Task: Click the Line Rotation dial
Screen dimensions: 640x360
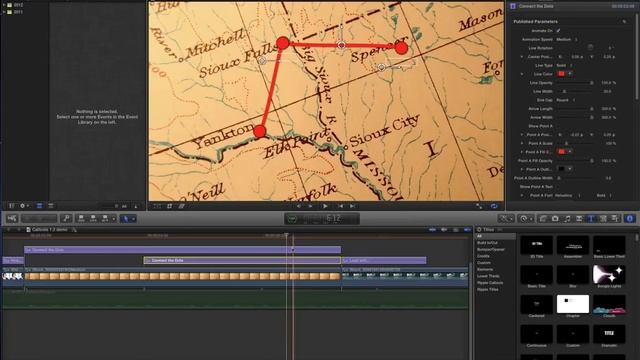Action: (x=590, y=48)
